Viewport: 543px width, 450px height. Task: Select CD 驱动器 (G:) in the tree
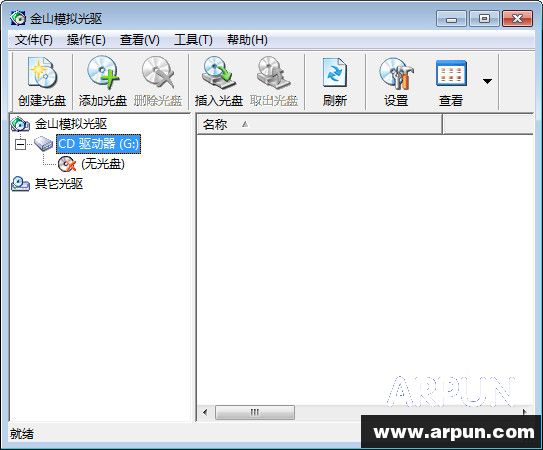tap(98, 143)
